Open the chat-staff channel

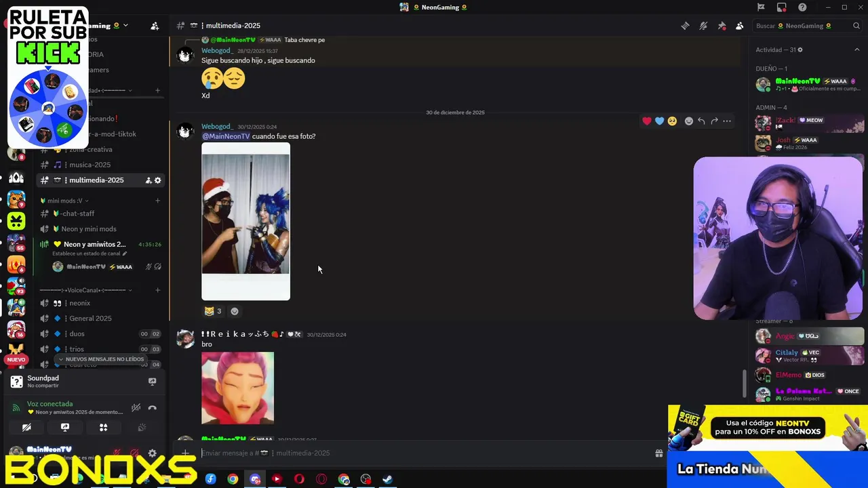(x=102, y=213)
